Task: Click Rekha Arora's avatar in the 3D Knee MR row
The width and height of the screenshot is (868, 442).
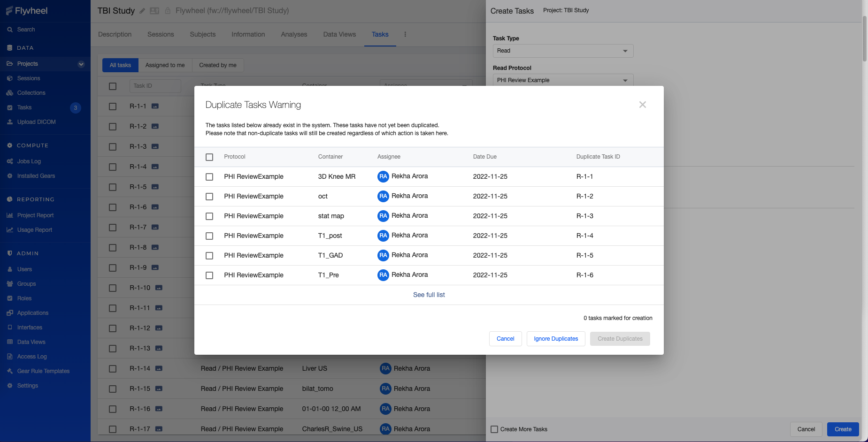Action: (383, 176)
